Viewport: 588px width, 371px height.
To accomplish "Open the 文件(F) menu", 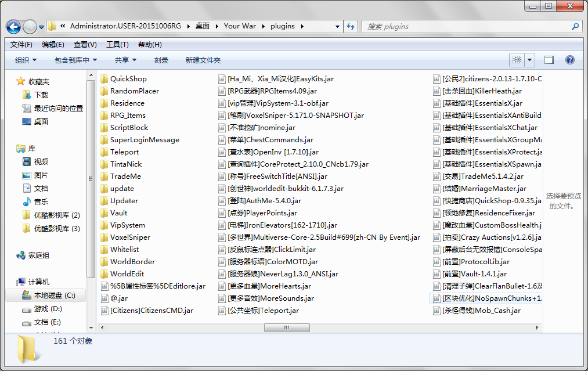I will (x=21, y=45).
